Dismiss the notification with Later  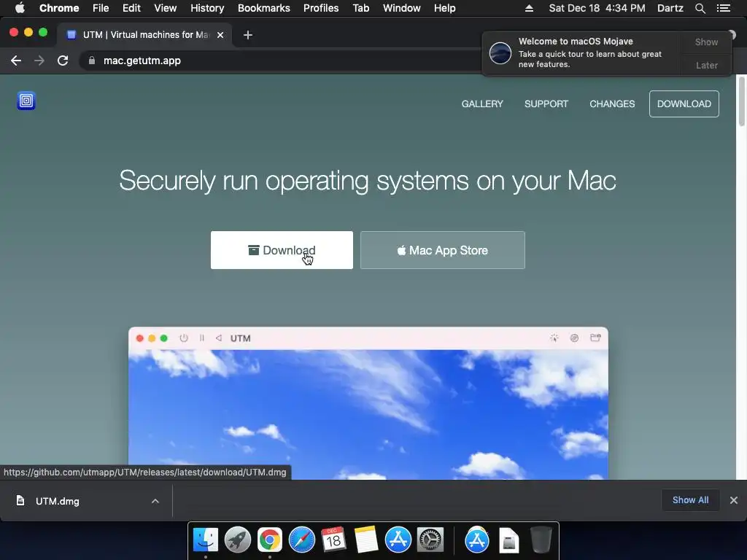(x=706, y=65)
